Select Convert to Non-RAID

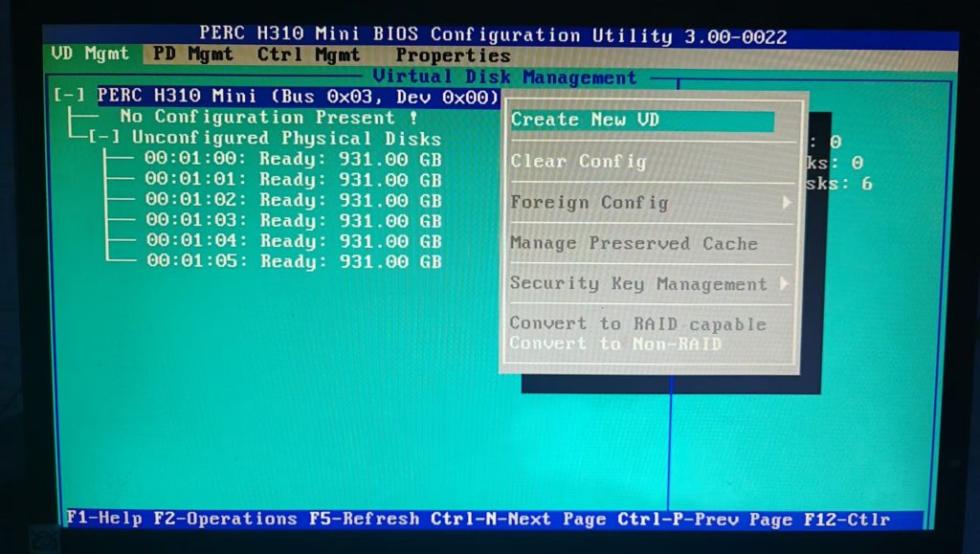[x=615, y=343]
